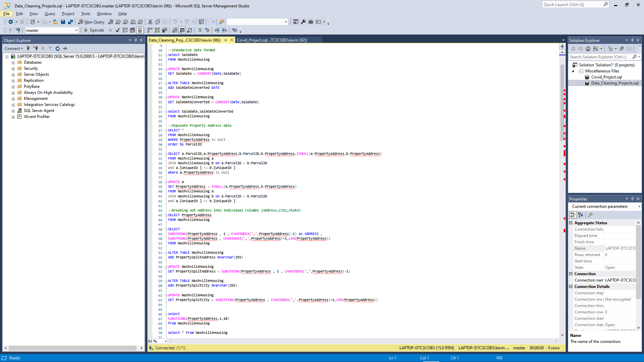644x362 pixels.
Task: Click the Parse query checkmark icon
Action: [x=118, y=30]
